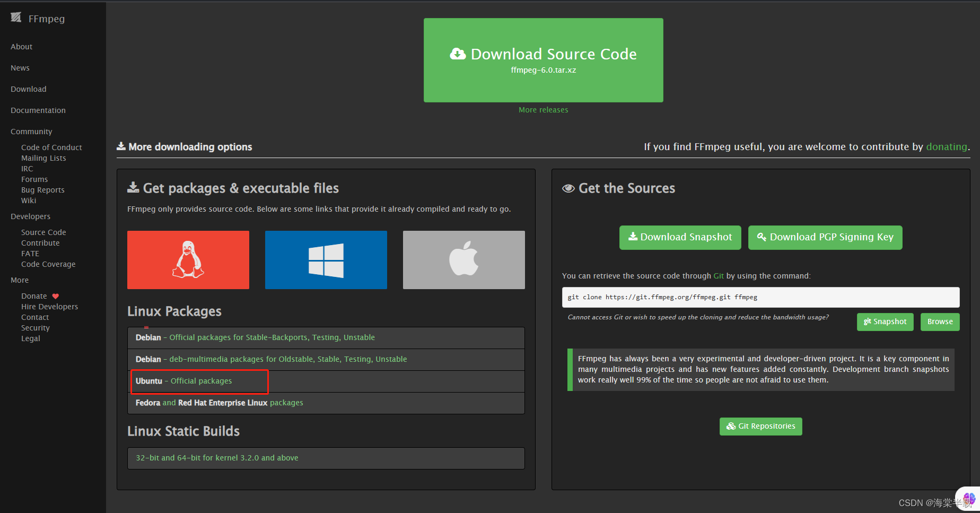Open Code of Conduct page
This screenshot has width=980, height=513.
point(51,147)
